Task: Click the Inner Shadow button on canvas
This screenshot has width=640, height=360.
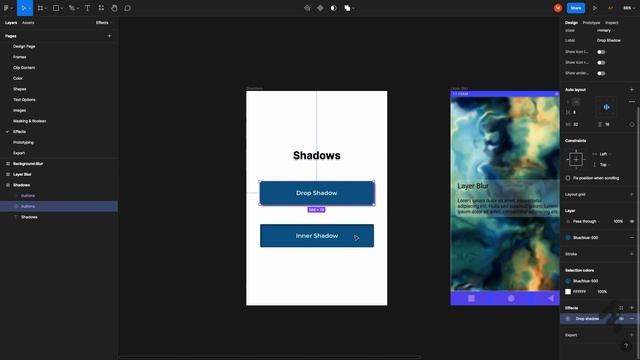Action: [x=317, y=236]
